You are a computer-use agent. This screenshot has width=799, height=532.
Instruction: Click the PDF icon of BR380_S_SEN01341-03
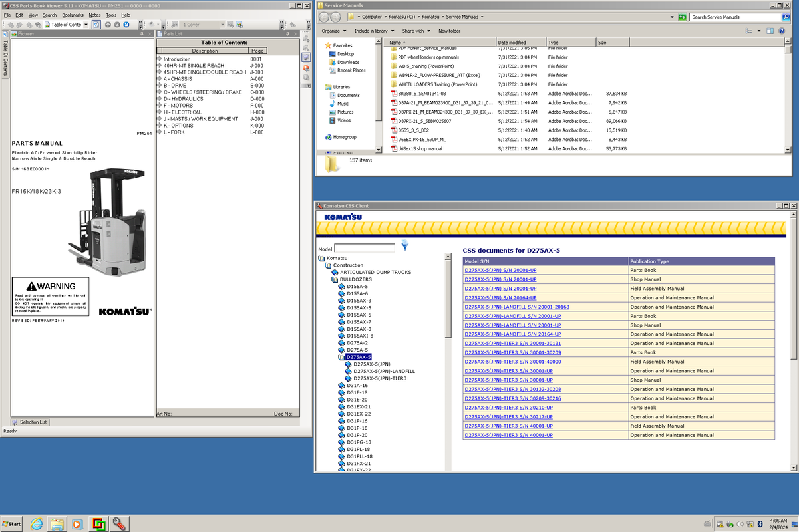point(394,94)
